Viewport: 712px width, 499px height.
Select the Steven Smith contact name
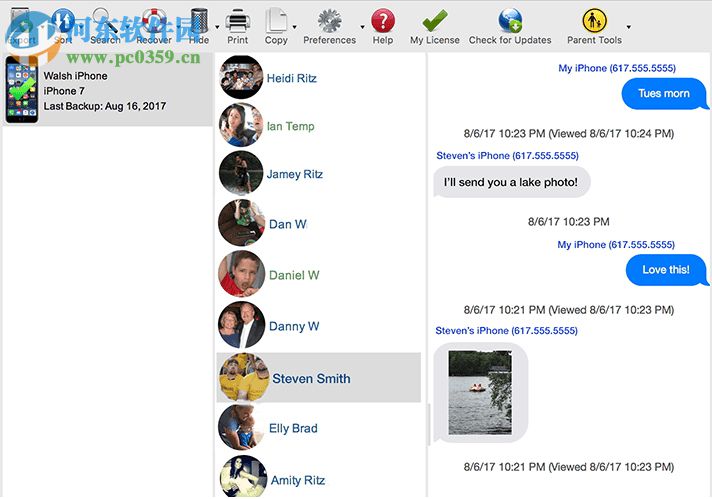[311, 379]
